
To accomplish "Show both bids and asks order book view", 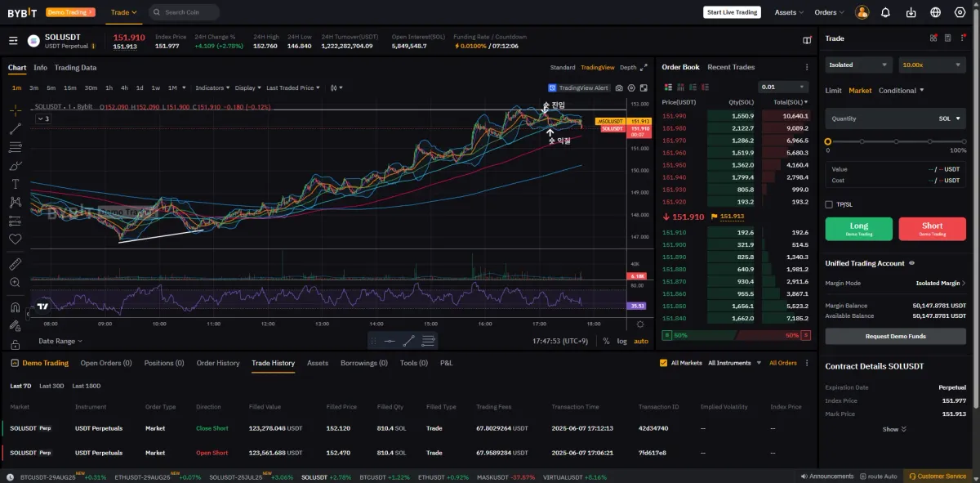I will [667, 87].
